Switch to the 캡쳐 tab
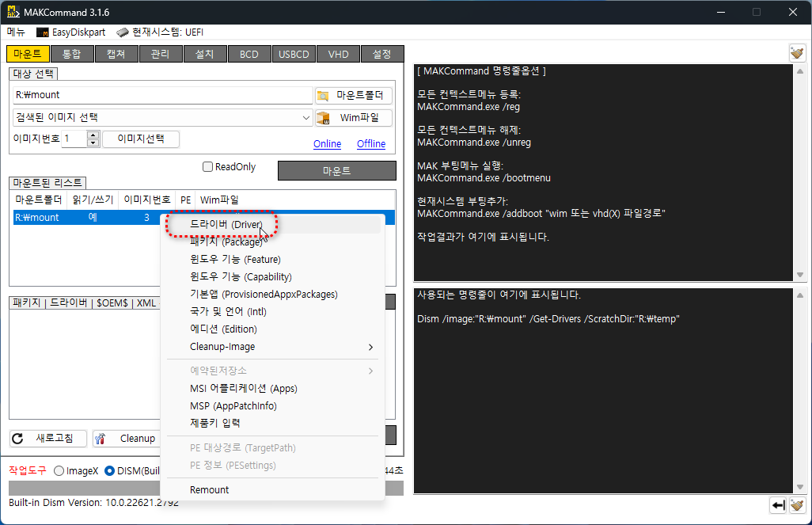Screen dimensions: 812x525 pos(116,54)
